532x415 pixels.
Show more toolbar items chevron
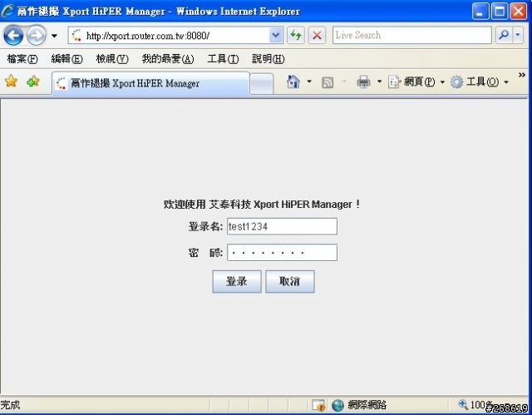point(522,75)
